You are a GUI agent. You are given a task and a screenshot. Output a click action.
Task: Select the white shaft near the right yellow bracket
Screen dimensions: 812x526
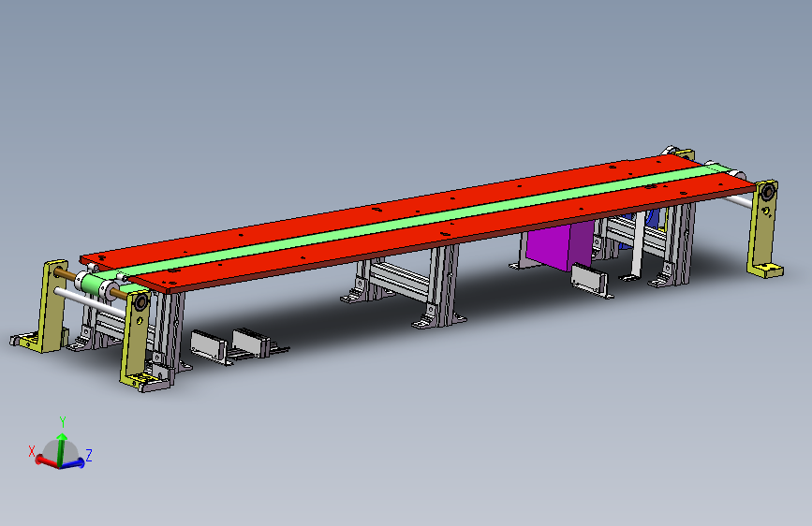tap(737, 200)
